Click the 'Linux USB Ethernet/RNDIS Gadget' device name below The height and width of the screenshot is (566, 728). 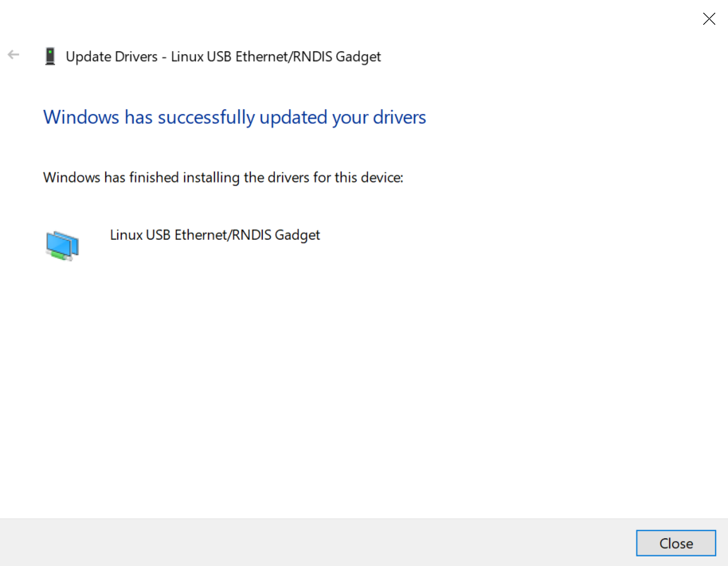(215, 235)
